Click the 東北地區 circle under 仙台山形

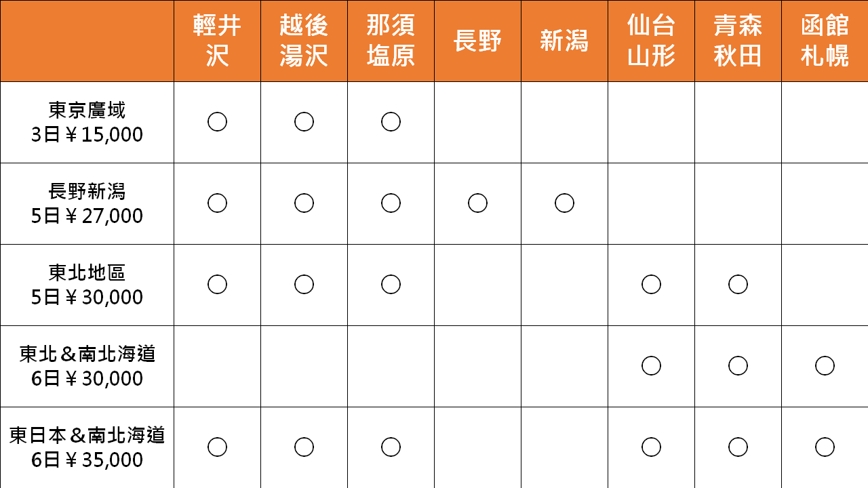click(x=651, y=285)
